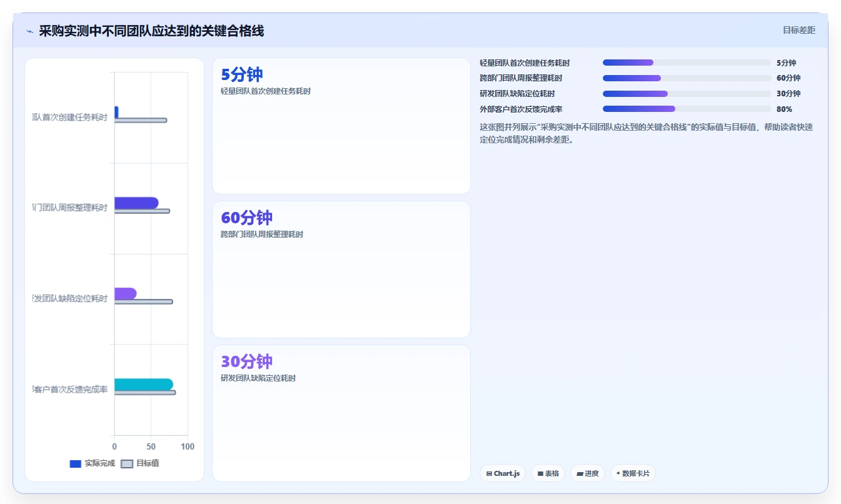
Task: Click the 80% value in the progress list
Action: (x=784, y=109)
